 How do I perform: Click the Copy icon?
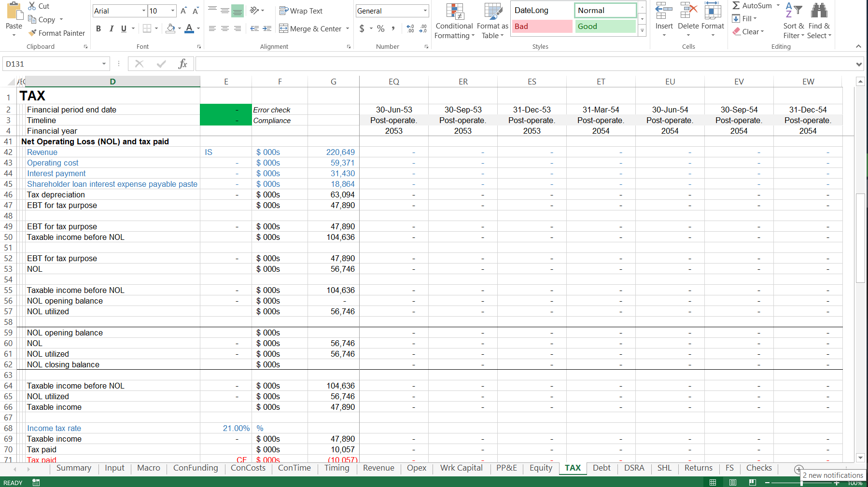coord(32,19)
